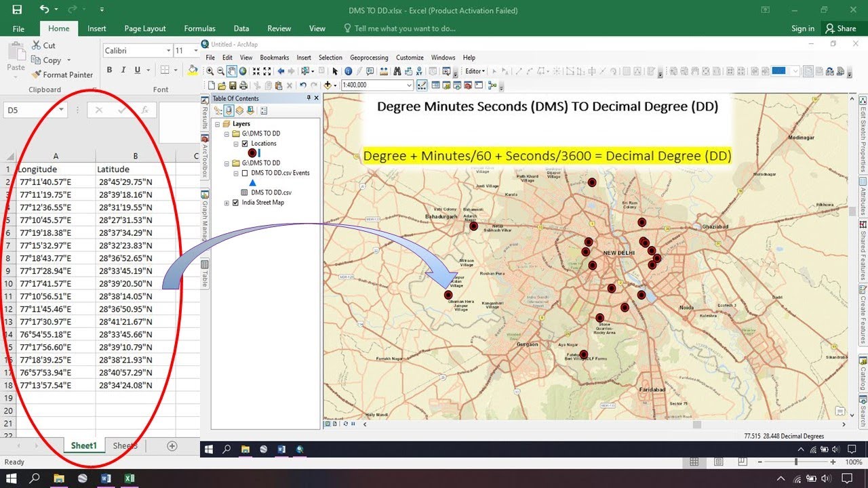Viewport: 868px width, 488px height.
Task: Click Sign in on Excel title bar
Action: (803, 28)
